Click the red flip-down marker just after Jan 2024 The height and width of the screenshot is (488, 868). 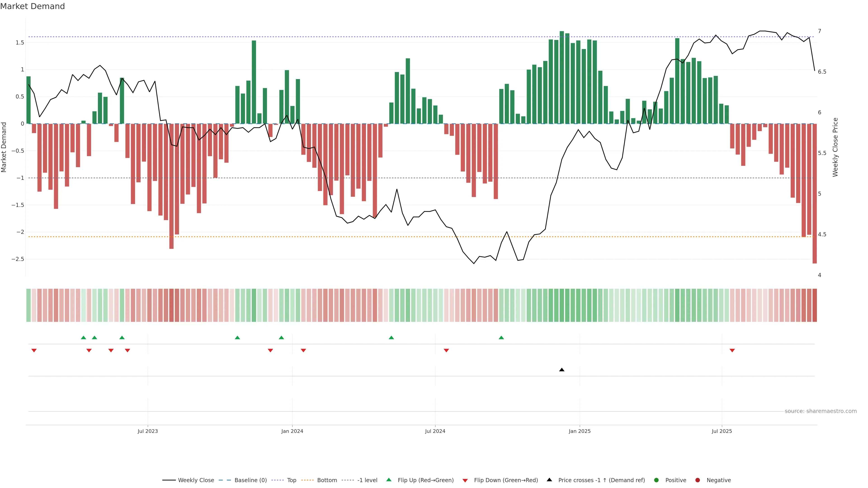(x=303, y=351)
